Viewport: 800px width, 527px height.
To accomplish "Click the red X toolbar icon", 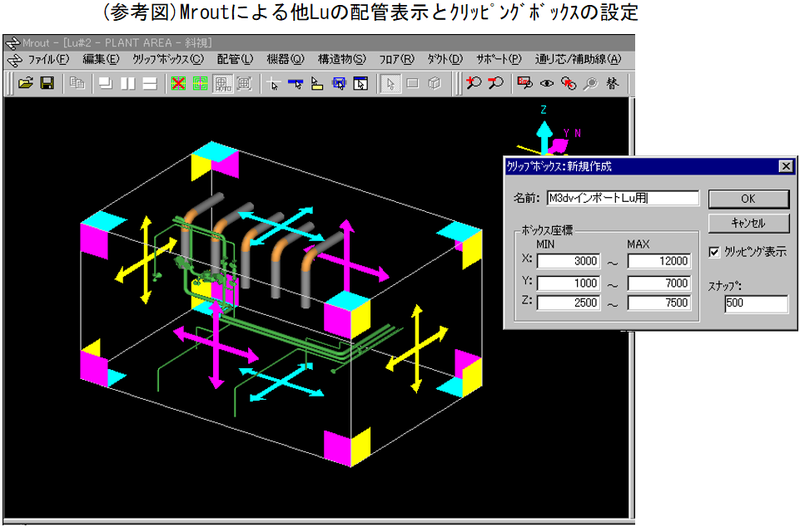I will coord(178,84).
